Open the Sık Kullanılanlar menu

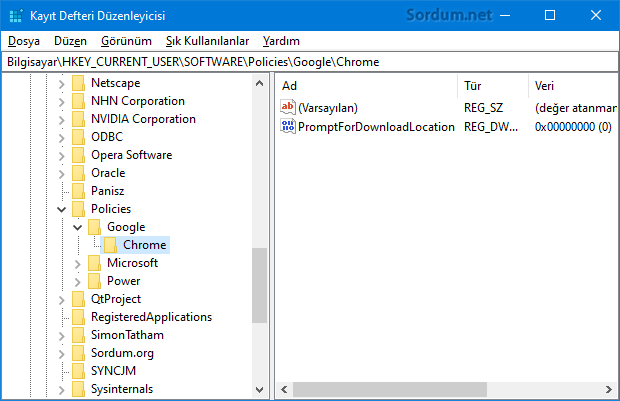coord(207,41)
